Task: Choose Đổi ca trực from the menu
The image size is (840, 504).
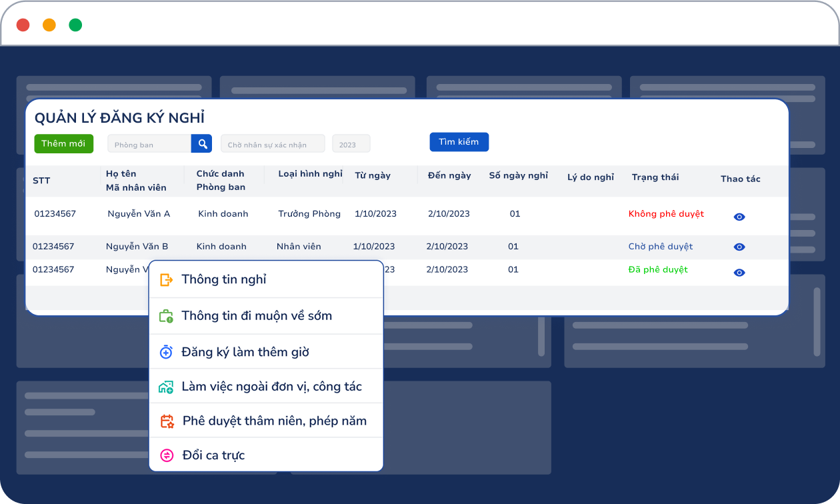Action: click(x=213, y=455)
